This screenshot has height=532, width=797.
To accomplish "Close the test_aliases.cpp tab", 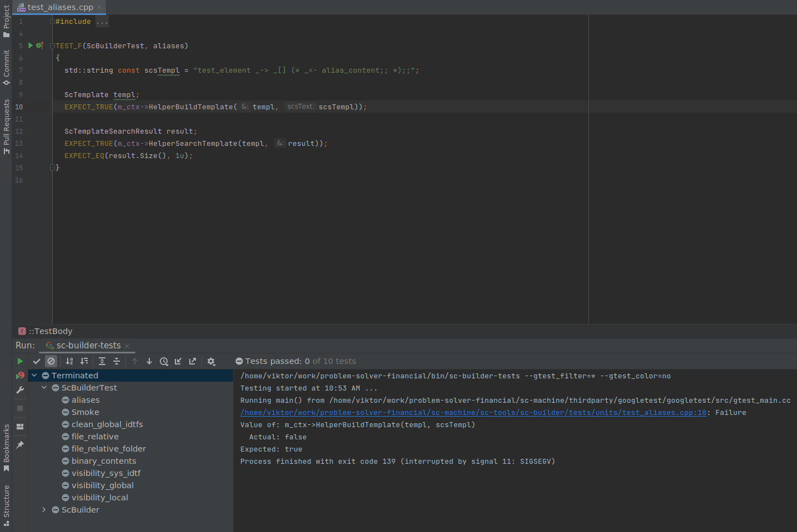I will point(99,7).
